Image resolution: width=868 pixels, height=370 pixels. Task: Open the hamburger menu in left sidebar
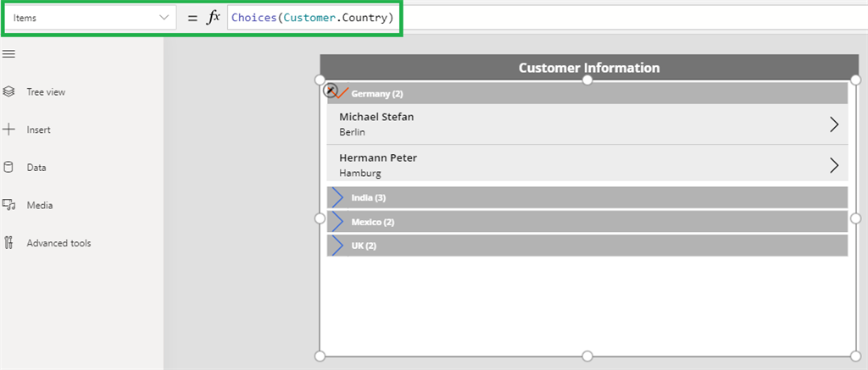coord(8,53)
